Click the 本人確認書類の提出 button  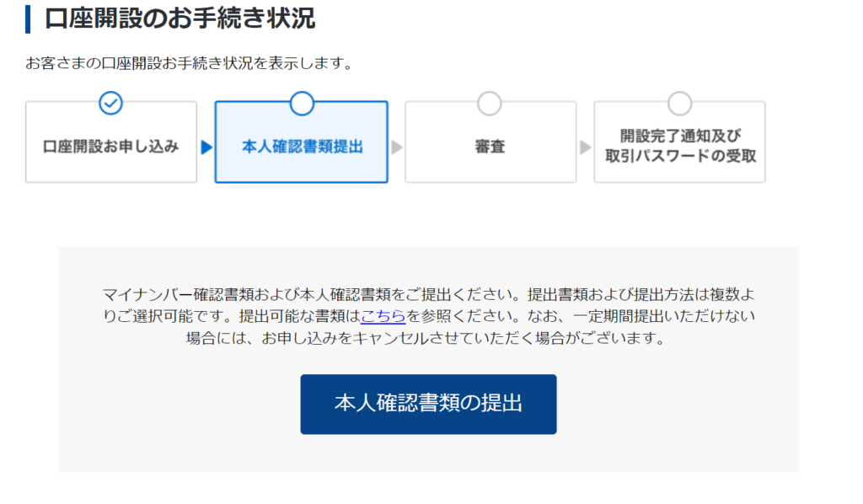(x=428, y=405)
